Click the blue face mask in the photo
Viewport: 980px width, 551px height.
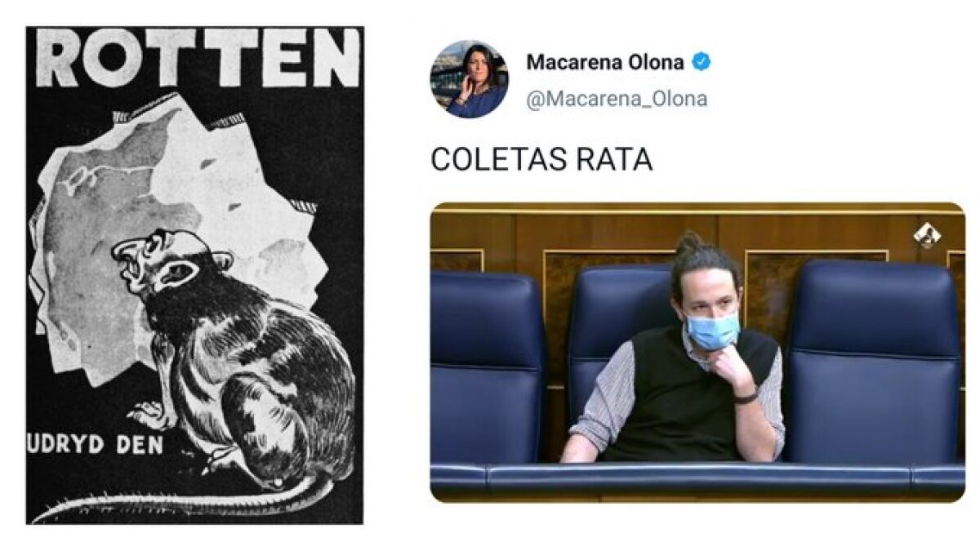pyautogui.click(x=711, y=330)
